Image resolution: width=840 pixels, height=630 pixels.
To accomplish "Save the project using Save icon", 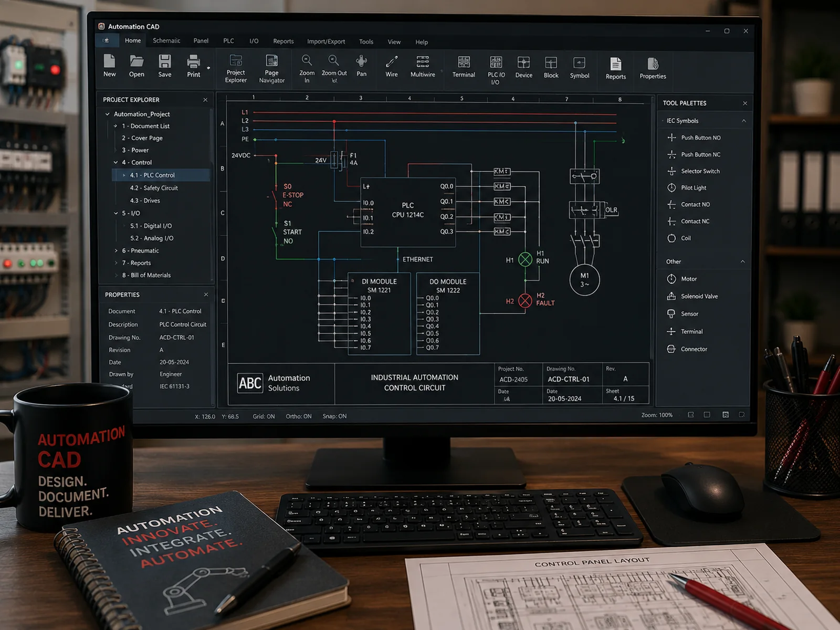I will (x=165, y=61).
